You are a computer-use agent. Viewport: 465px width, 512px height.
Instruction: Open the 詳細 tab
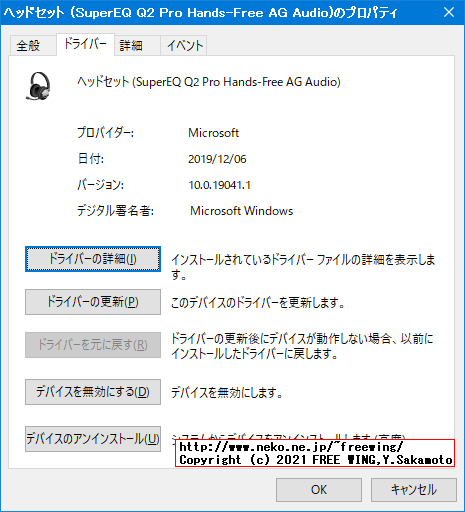click(137, 45)
